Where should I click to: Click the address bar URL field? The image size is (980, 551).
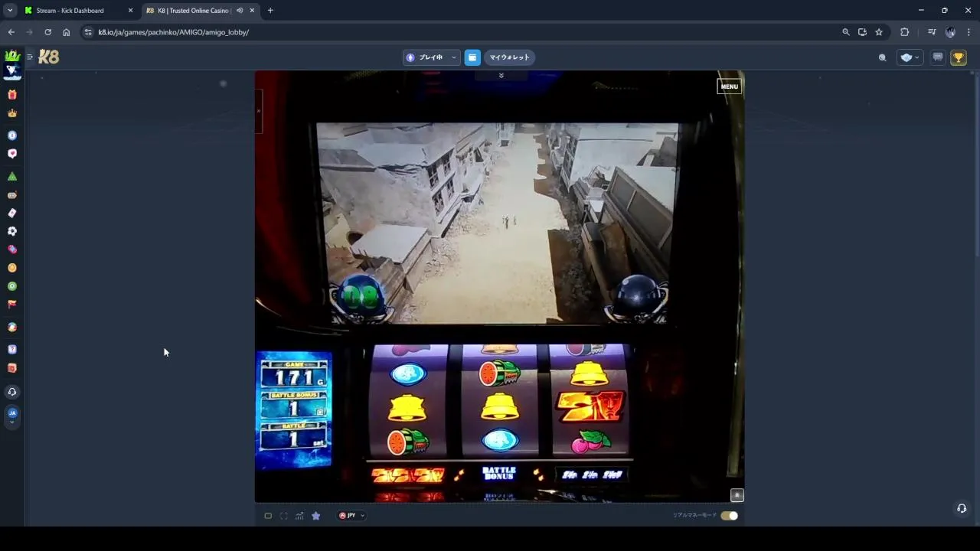pyautogui.click(x=459, y=32)
